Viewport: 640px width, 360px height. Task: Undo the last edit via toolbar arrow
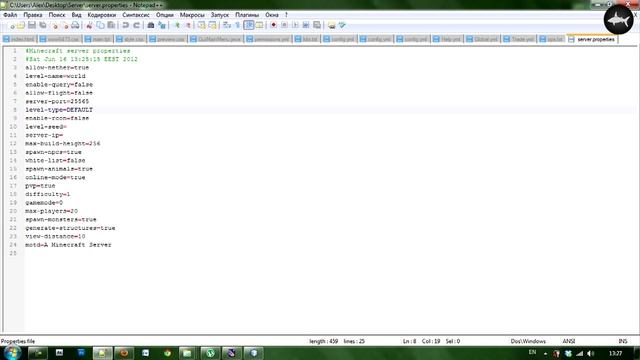point(126,25)
